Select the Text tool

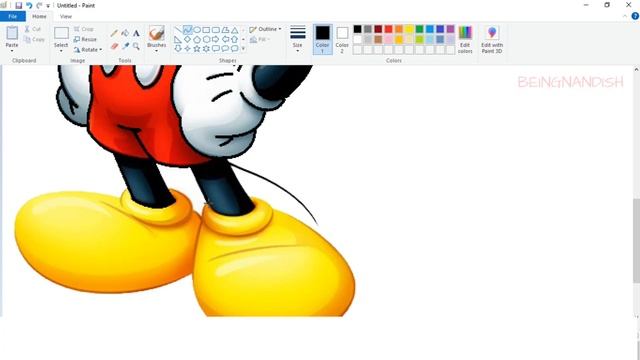click(x=136, y=33)
